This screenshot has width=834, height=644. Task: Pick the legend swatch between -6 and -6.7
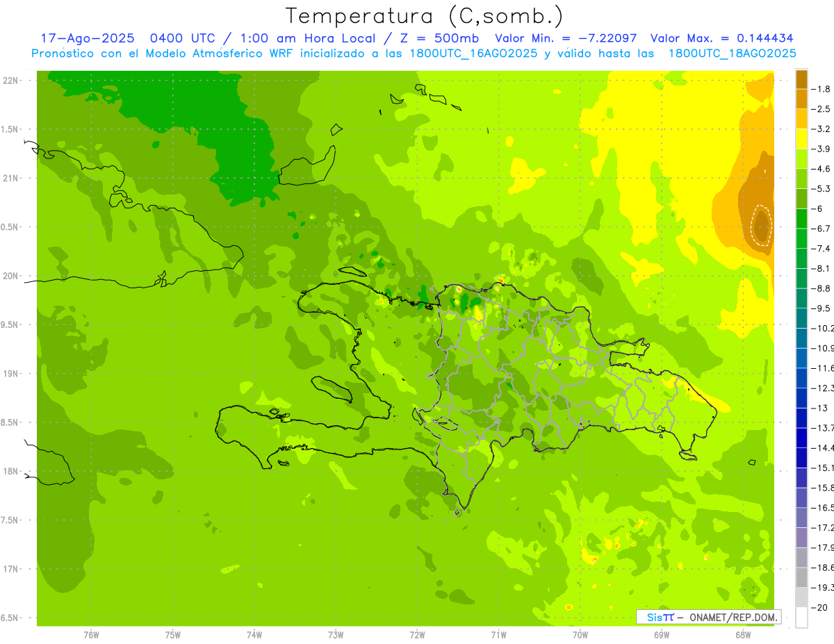801,218
